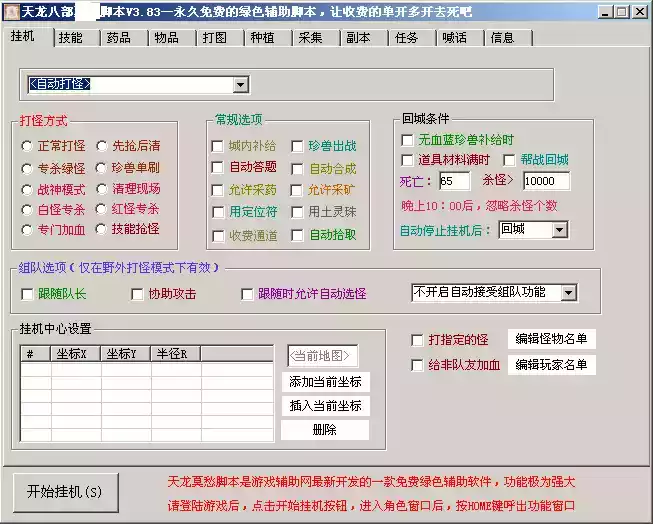Toggle 协助攻击 checkbox
Screen dimensions: 653x524
[x=137, y=294]
